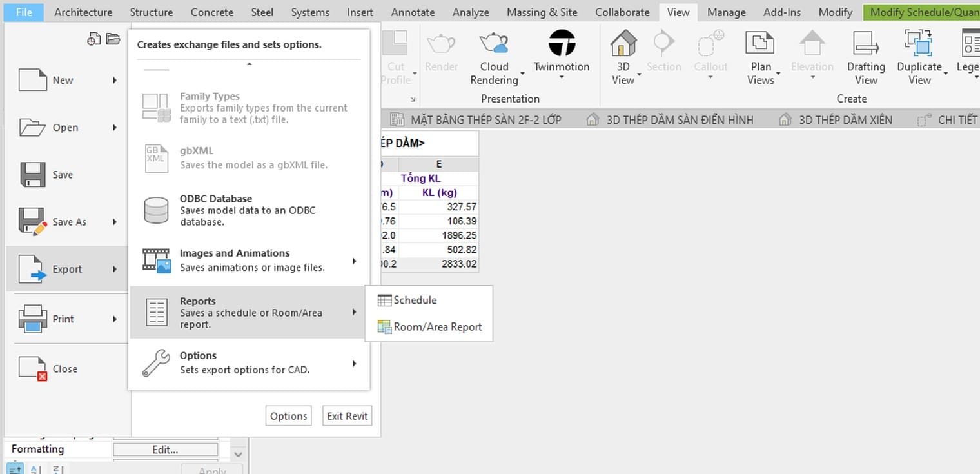Screen dimensions: 980x474
Task: Click the Save As icon
Action: (x=33, y=222)
